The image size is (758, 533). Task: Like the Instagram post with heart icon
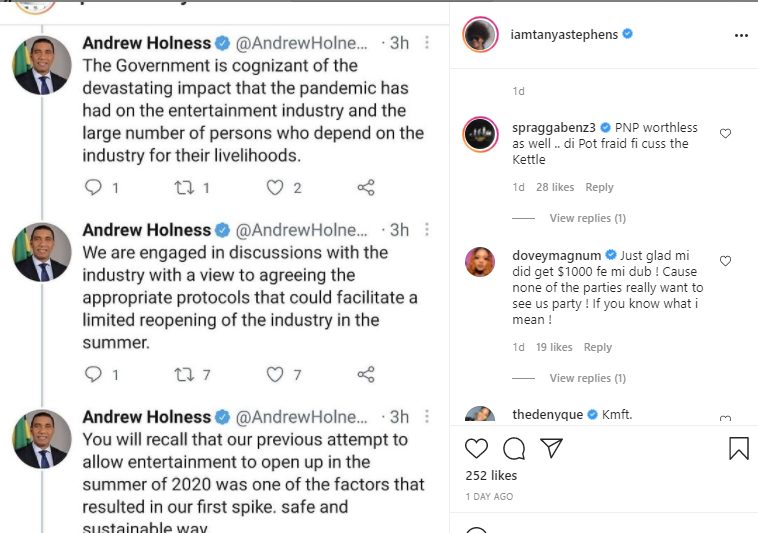tap(477, 448)
